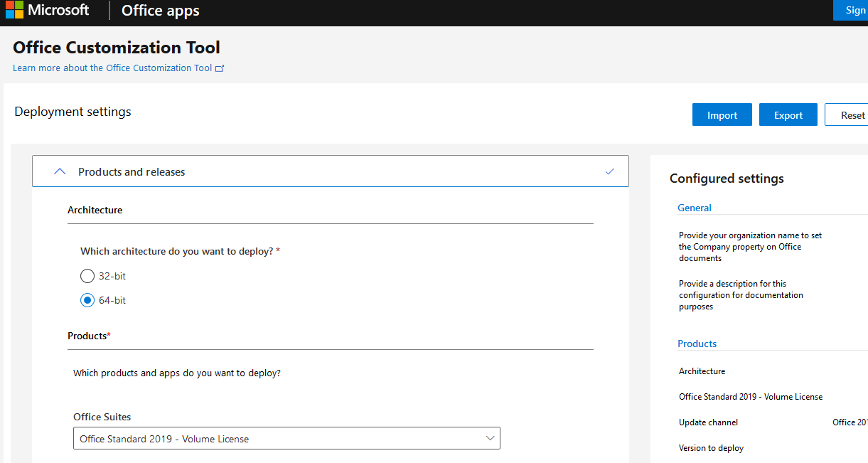Click the Reset button

[x=852, y=115]
